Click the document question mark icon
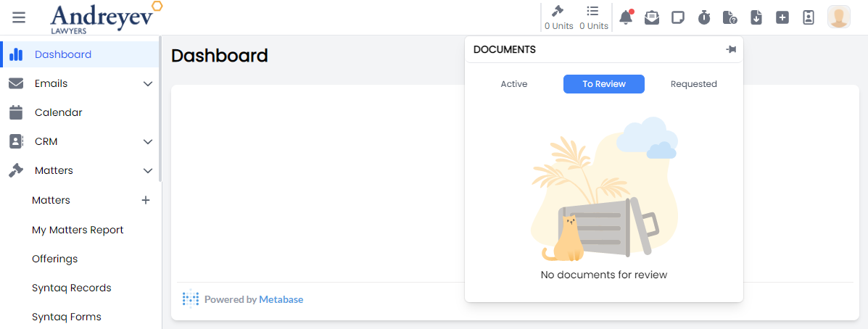Image resolution: width=868 pixels, height=329 pixels. click(x=730, y=17)
